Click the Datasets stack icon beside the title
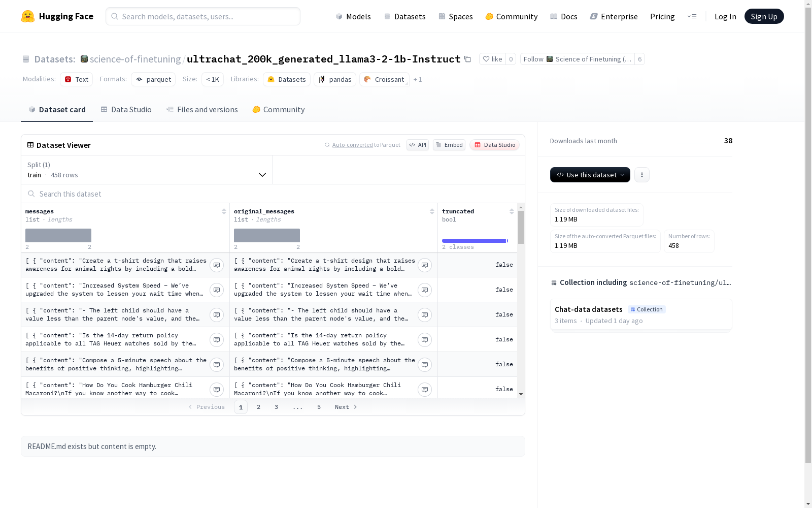 click(x=26, y=59)
